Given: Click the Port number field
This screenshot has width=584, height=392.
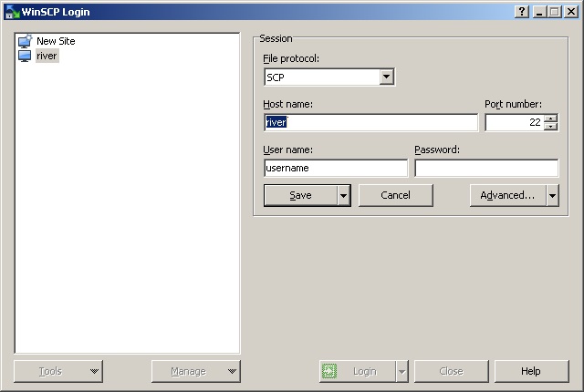Looking at the screenshot, I should click(515, 122).
